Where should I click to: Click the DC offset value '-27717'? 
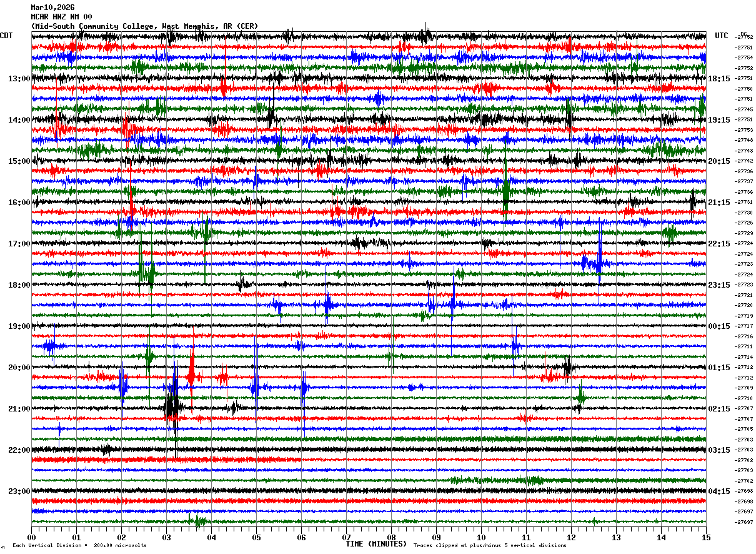point(744,326)
